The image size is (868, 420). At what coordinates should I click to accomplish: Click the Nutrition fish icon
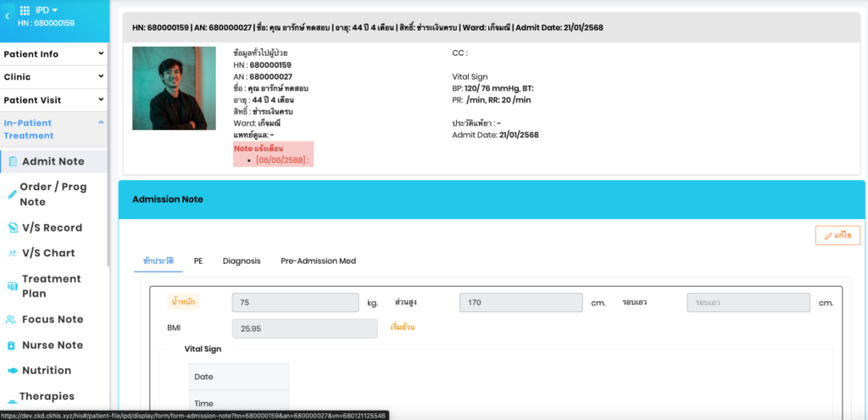tap(13, 371)
